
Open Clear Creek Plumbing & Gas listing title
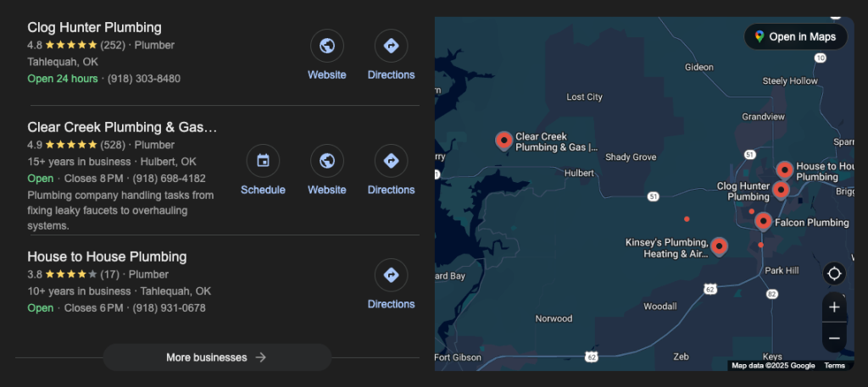click(122, 127)
